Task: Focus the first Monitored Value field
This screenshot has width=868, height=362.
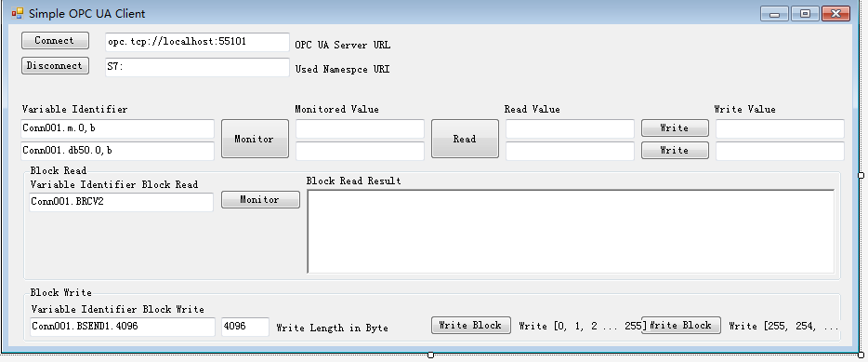Action: [x=360, y=128]
